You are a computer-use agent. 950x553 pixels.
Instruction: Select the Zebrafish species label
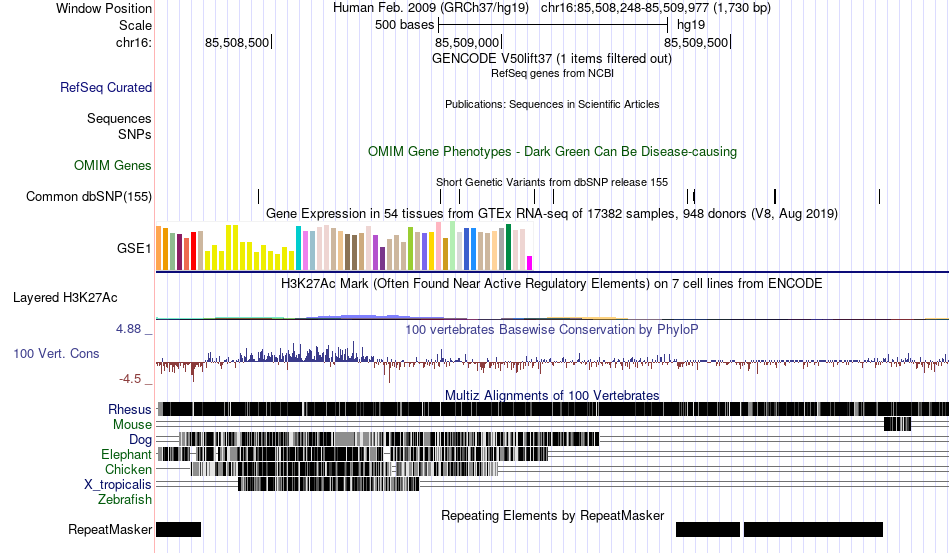click(x=125, y=500)
